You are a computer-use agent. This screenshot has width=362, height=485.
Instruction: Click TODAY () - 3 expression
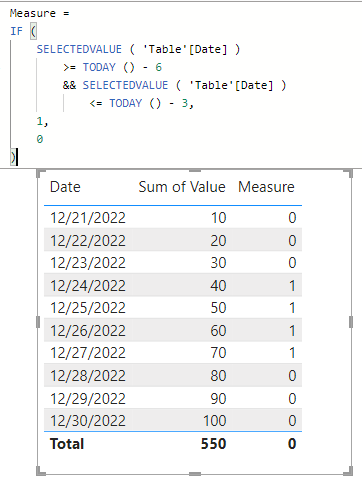tap(149, 103)
